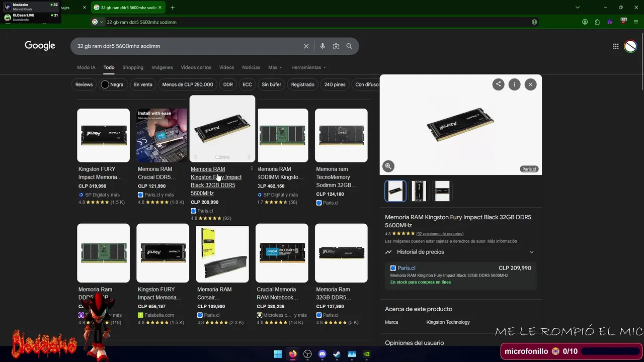Zoom the product image with magnifier icon
Image resolution: width=644 pixels, height=362 pixels.
[388, 166]
